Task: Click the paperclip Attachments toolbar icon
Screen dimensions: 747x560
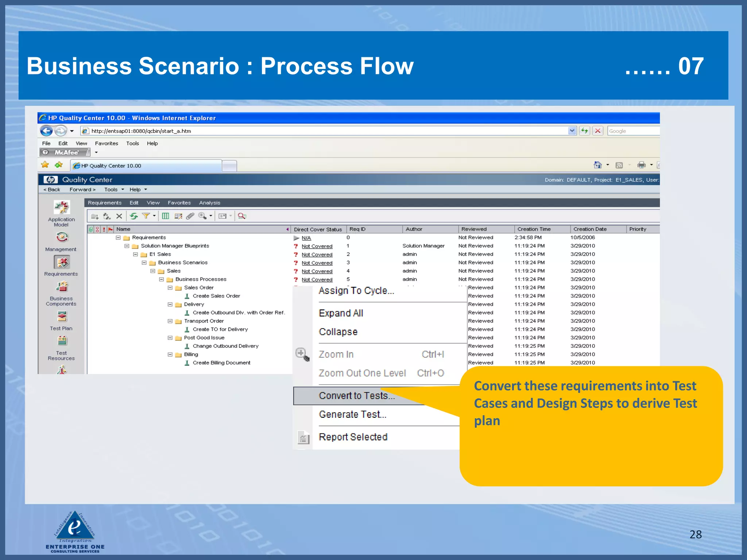Action: tap(190, 216)
